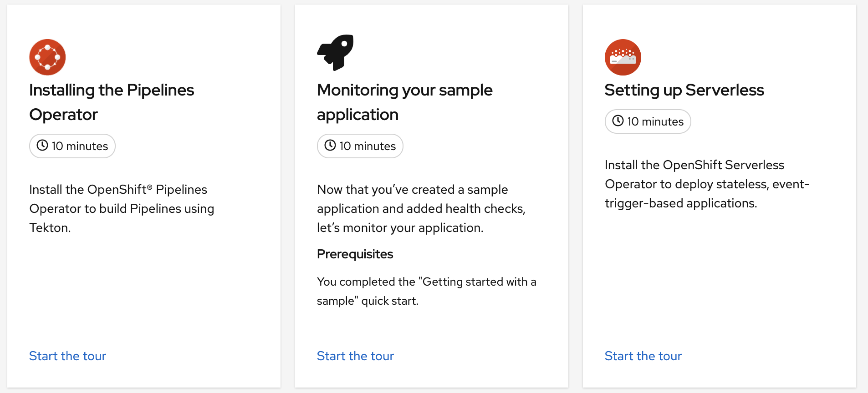The width and height of the screenshot is (868, 393).
Task: Click the clock icon on the Serverless card
Action: [618, 121]
